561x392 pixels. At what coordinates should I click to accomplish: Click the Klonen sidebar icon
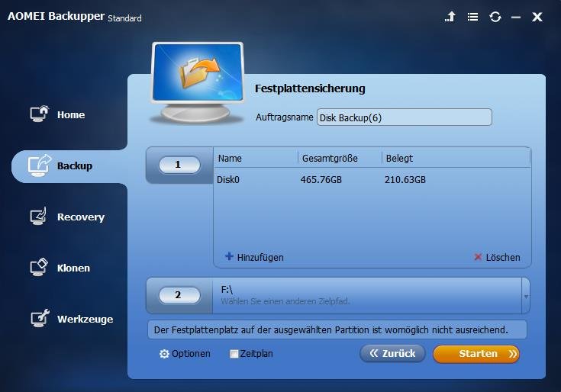39,267
